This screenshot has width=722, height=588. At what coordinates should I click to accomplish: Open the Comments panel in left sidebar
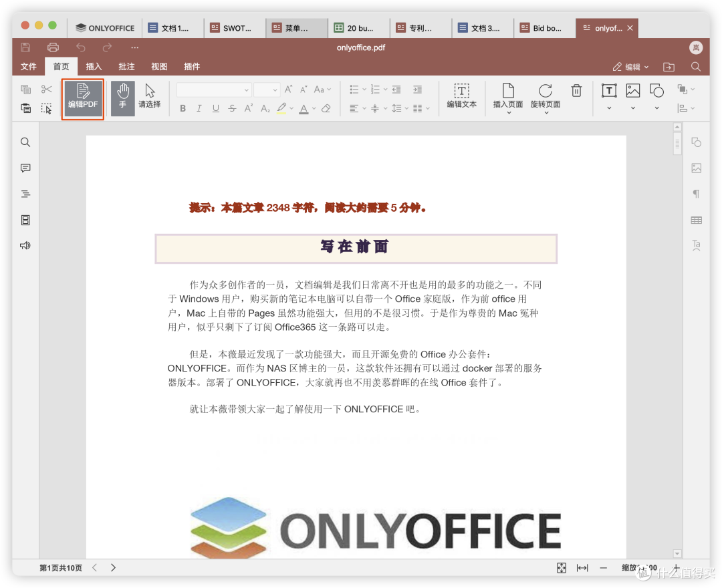pos(26,168)
